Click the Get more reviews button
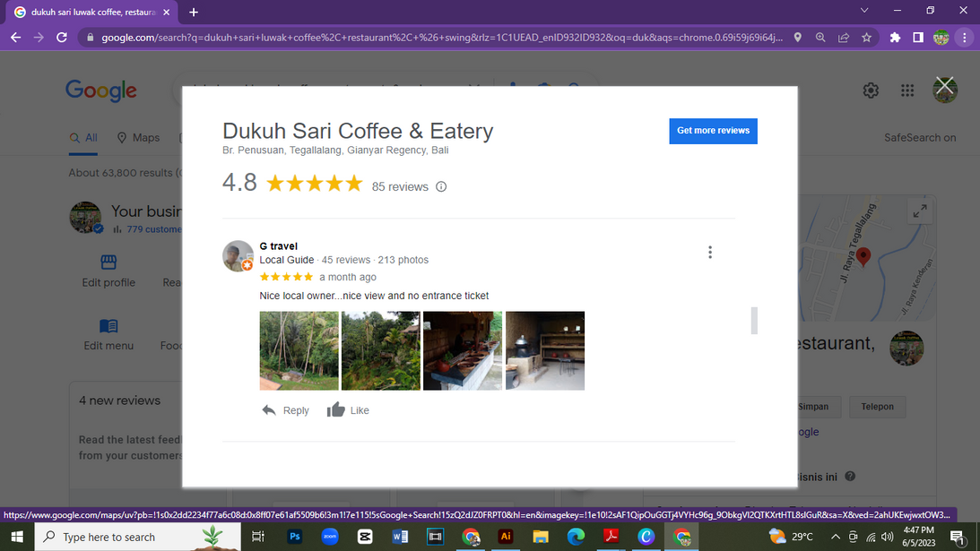This screenshot has width=980, height=551. click(713, 131)
